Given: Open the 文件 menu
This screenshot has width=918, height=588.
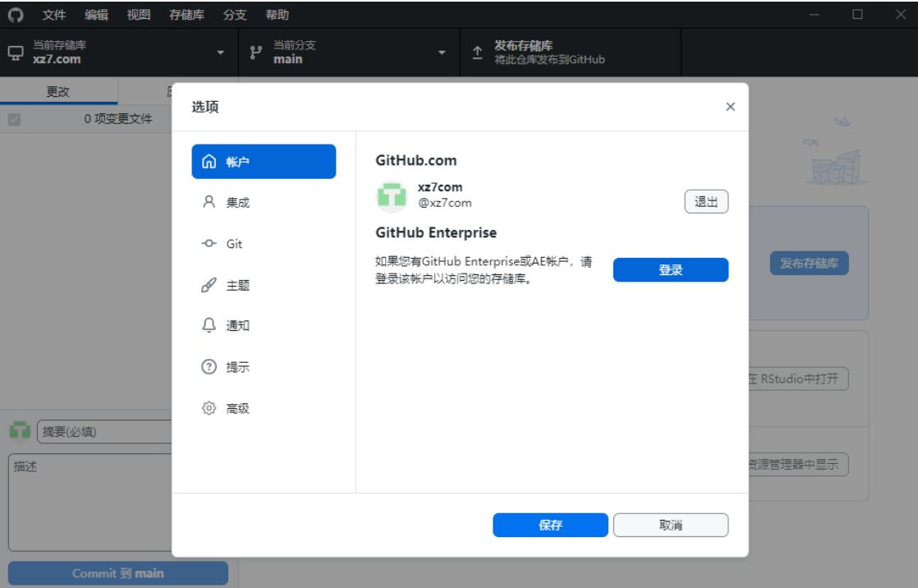Looking at the screenshot, I should [x=54, y=14].
